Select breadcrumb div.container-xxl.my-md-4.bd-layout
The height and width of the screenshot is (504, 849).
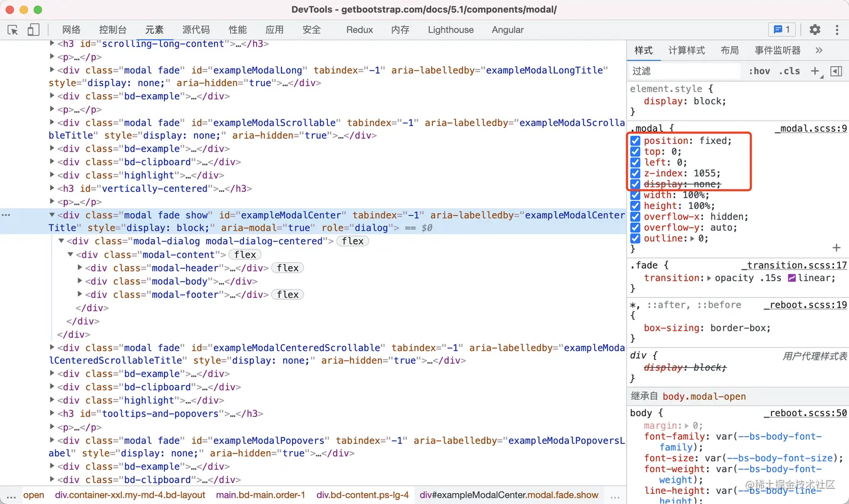click(130, 495)
